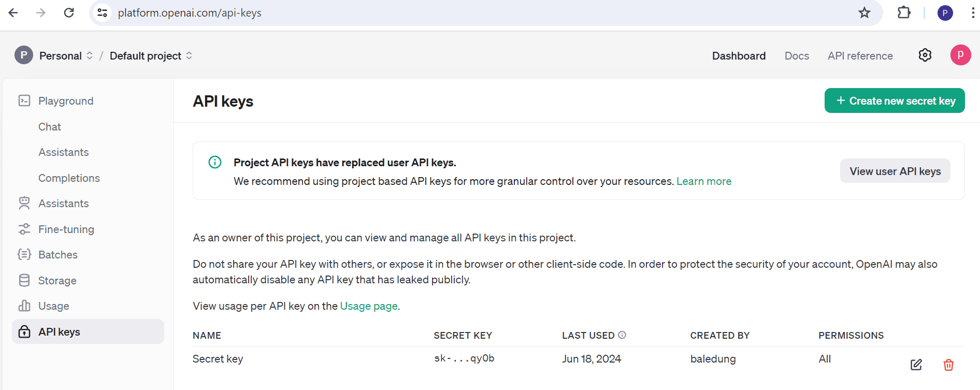Delete the Secret key via trash icon
Screen dimensions: 980x390
tap(948, 365)
